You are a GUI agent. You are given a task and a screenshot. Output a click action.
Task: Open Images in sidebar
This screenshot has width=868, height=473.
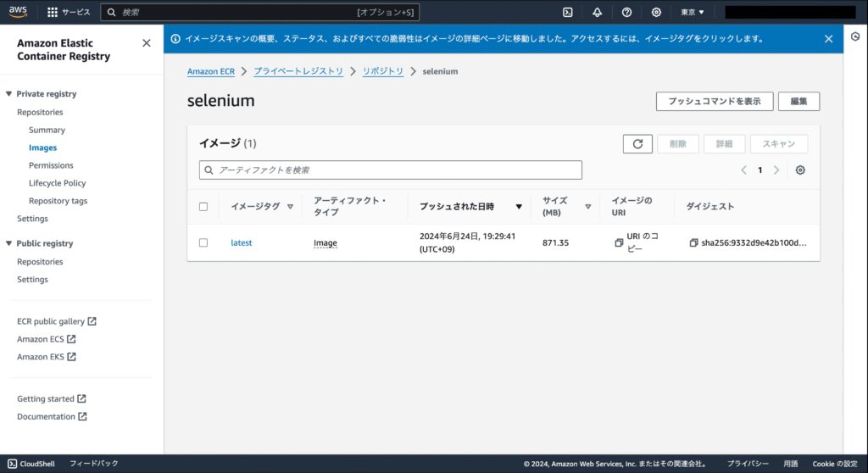[x=42, y=147]
